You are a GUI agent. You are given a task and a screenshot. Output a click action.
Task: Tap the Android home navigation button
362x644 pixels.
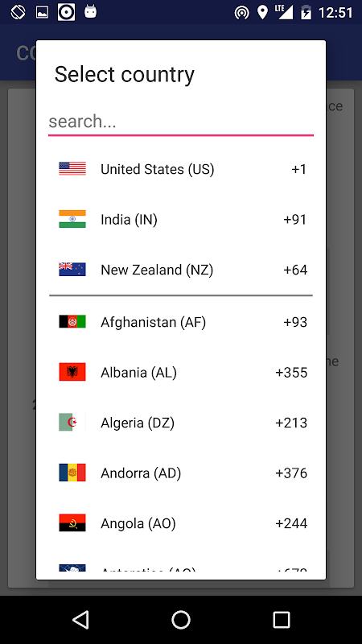coord(181,619)
